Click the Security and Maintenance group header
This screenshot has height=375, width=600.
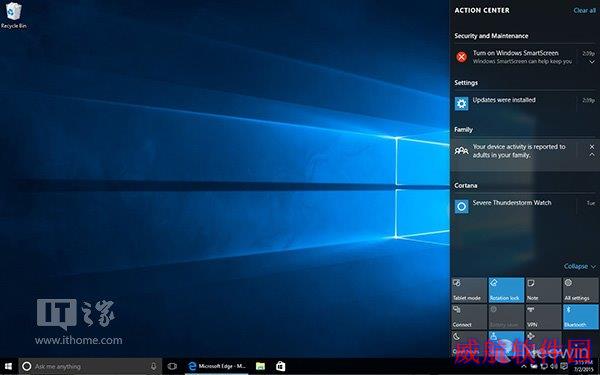click(491, 36)
